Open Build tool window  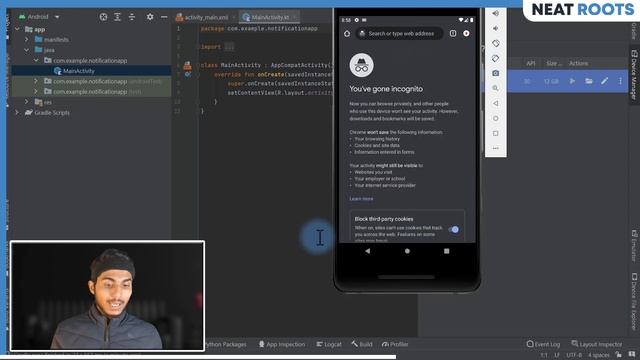(x=362, y=344)
